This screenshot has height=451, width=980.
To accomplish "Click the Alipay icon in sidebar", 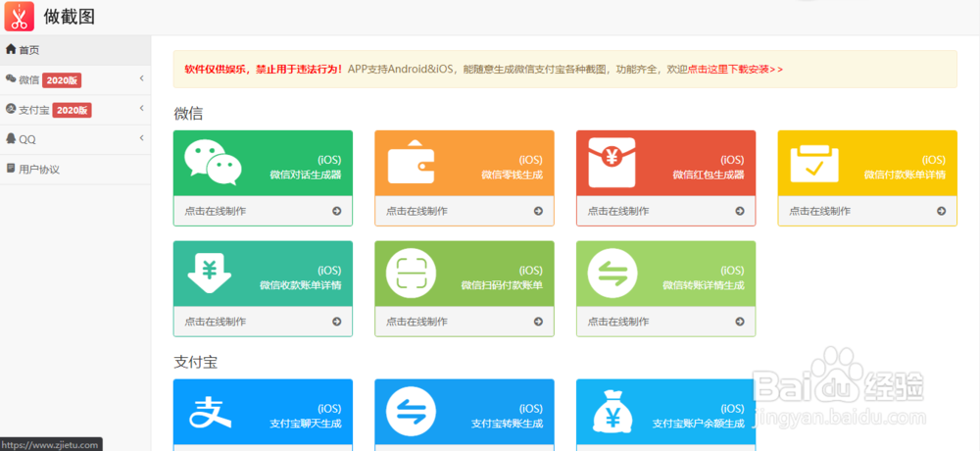I will [x=11, y=109].
